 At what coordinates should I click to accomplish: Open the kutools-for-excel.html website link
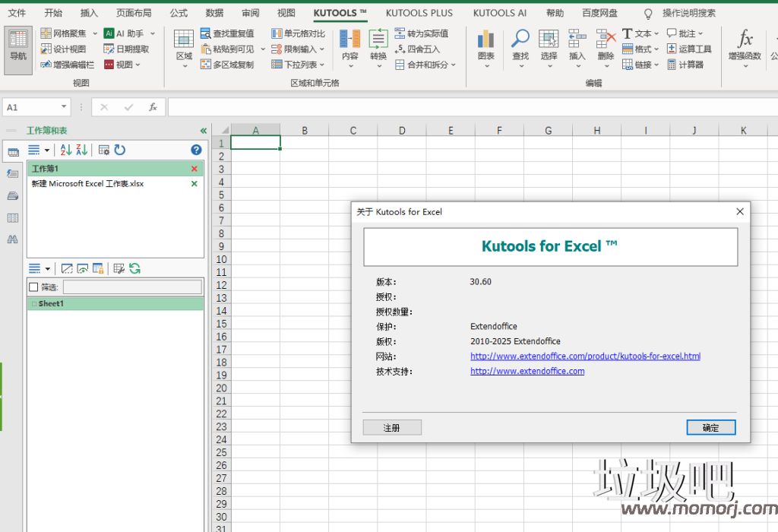click(585, 356)
